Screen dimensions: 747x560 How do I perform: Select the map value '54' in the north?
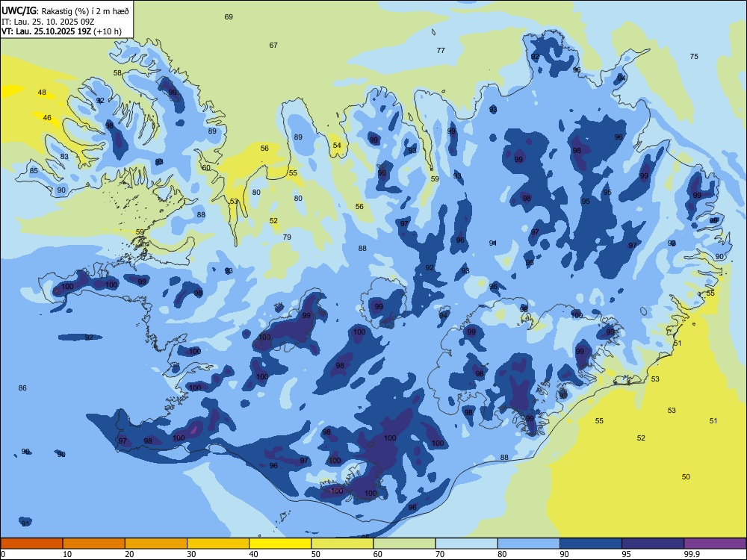337,146
